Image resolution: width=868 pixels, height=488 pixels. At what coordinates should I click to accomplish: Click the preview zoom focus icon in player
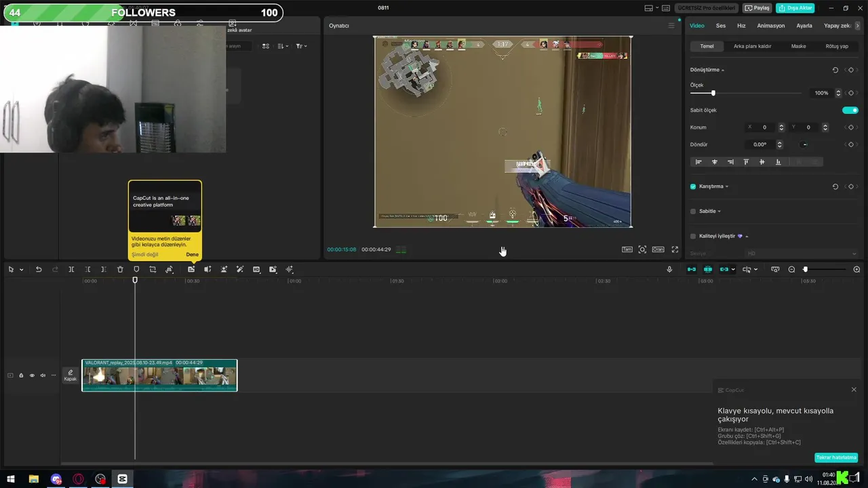(642, 249)
